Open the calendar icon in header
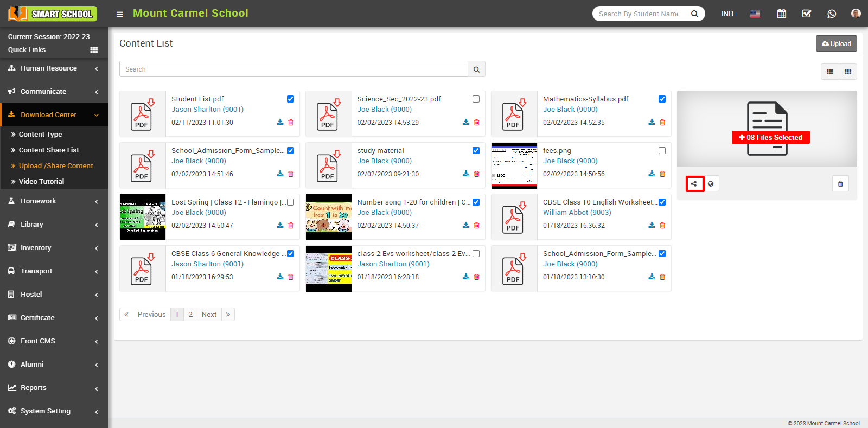 (x=781, y=14)
